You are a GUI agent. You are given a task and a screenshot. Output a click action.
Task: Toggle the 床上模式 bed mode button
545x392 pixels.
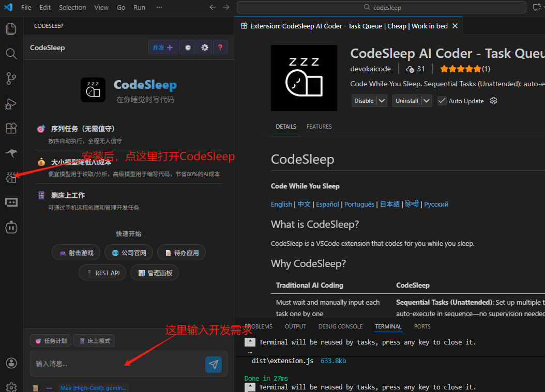(94, 341)
